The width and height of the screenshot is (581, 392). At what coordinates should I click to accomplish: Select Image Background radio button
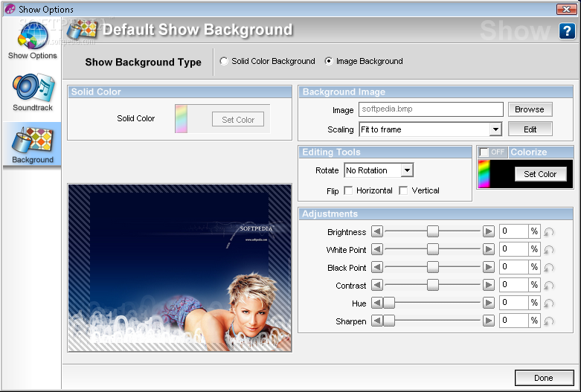pyautogui.click(x=329, y=61)
